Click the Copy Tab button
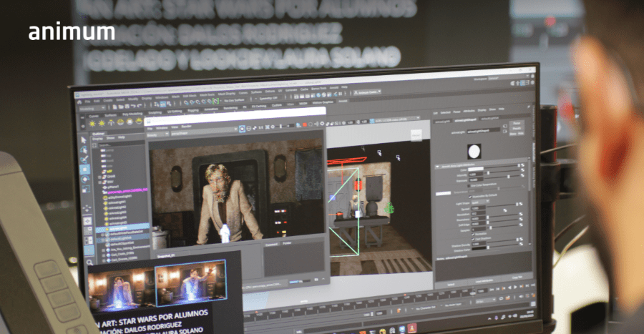The image size is (644, 334). pos(517,278)
